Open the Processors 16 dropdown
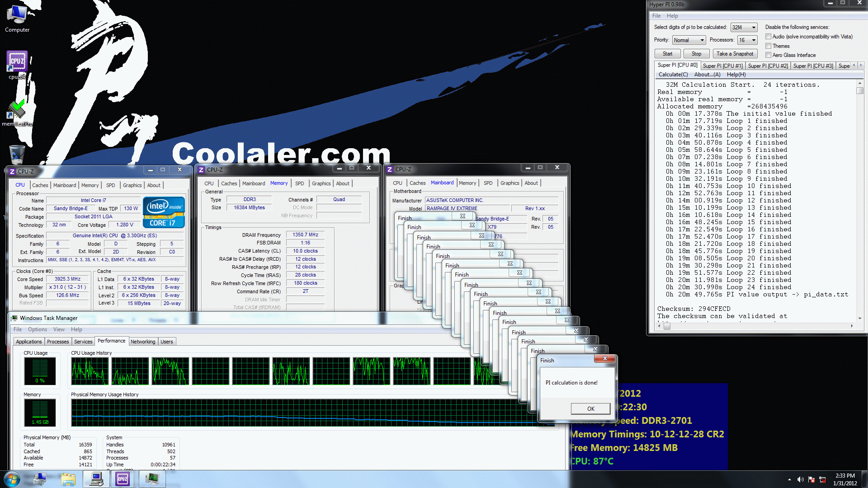The height and width of the screenshot is (488, 868). [x=747, y=40]
